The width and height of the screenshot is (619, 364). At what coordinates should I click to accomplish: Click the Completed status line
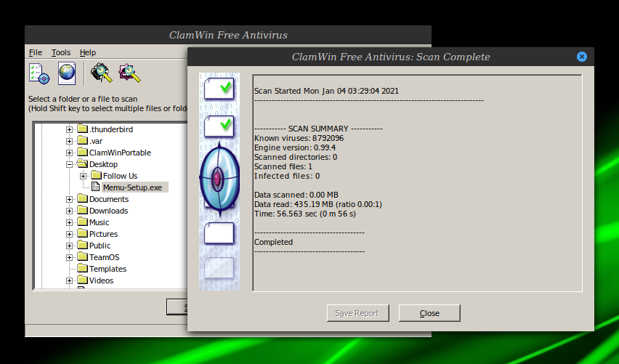[274, 243]
